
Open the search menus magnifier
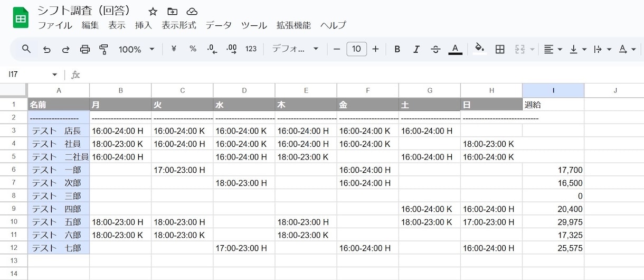tap(26, 49)
